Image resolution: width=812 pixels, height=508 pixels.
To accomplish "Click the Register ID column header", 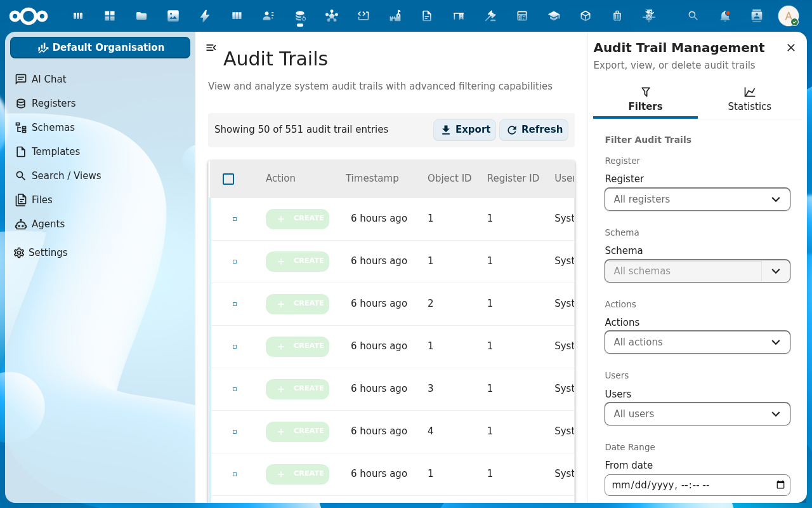I will (513, 178).
